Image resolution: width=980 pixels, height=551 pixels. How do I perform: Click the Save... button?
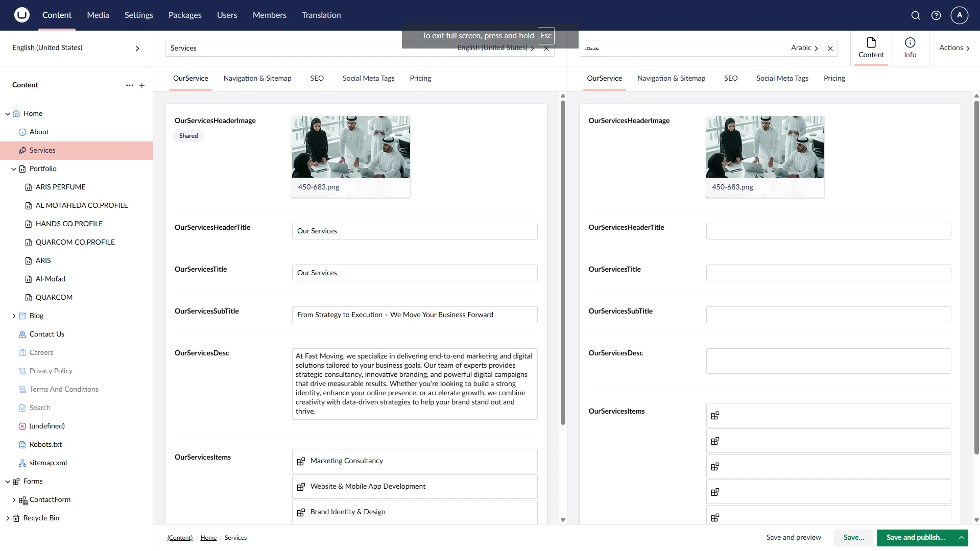[x=854, y=538]
